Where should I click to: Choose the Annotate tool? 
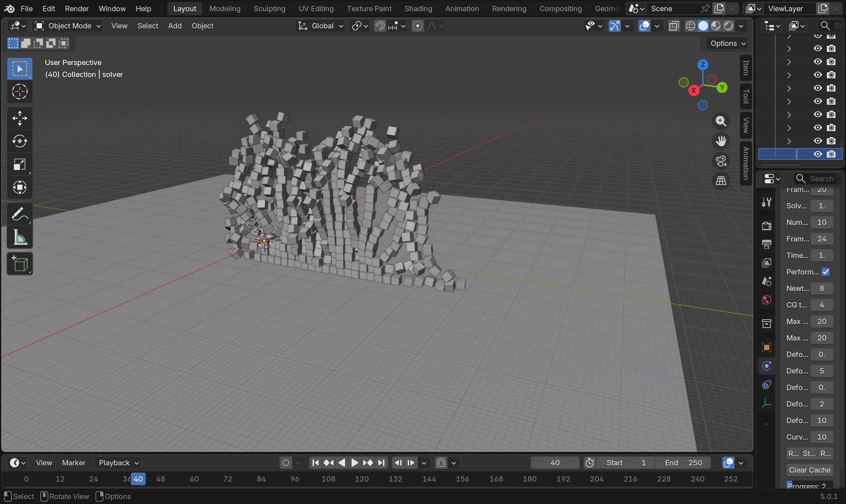(20, 214)
